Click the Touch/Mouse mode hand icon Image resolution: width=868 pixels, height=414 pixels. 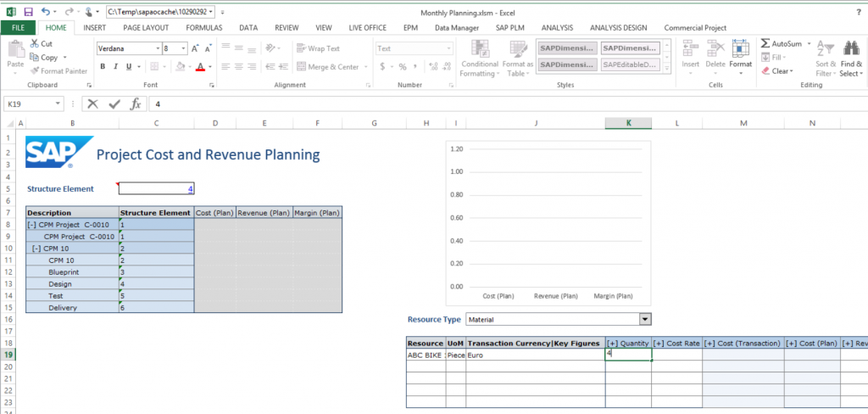(89, 12)
